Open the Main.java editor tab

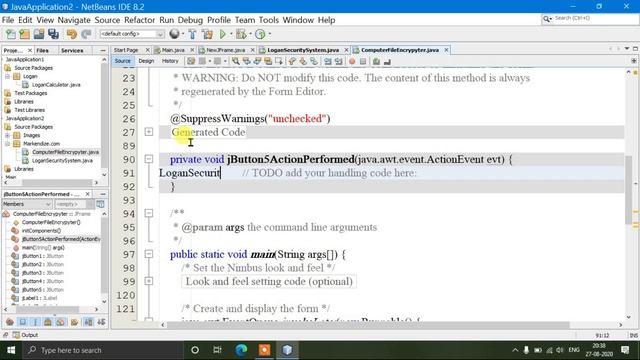[x=173, y=50]
